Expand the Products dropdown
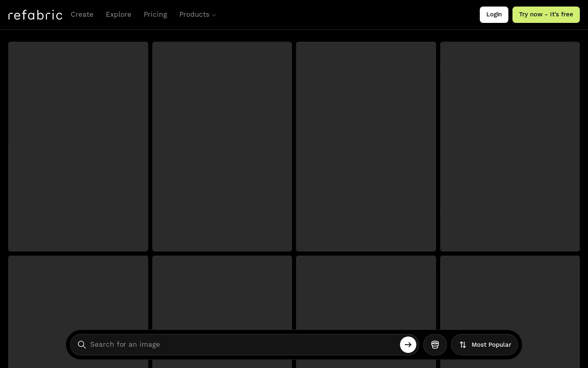 pyautogui.click(x=197, y=14)
